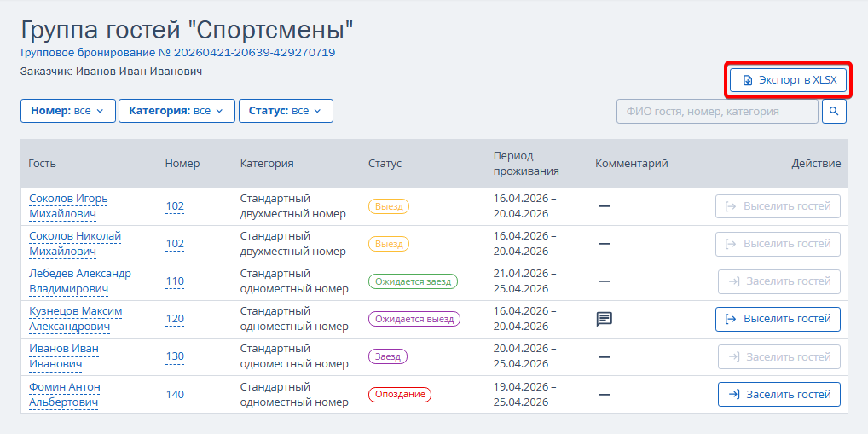Open guest Иванов Иван Иванович link
This screenshot has width=868, height=434.
coord(64,356)
